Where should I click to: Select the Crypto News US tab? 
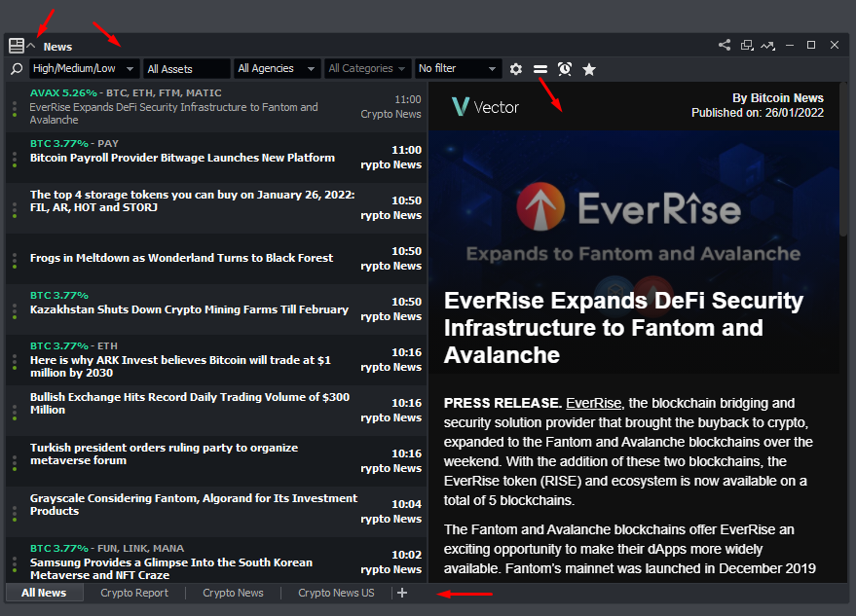336,593
